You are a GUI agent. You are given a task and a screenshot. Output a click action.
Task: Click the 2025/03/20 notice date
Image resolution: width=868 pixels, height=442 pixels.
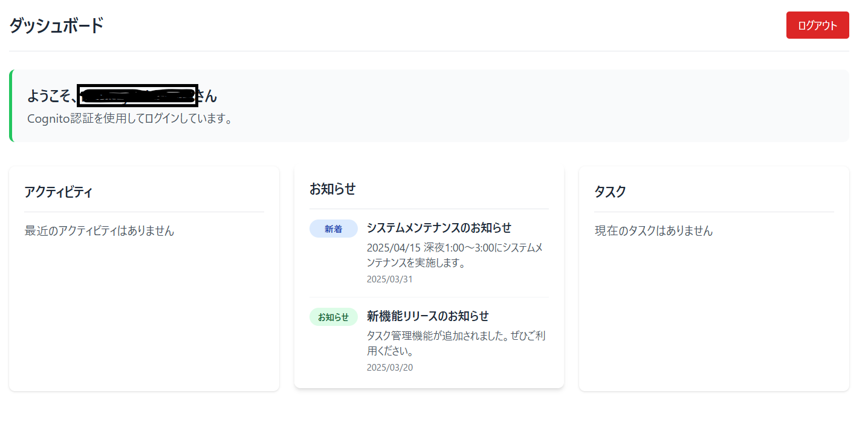click(389, 368)
